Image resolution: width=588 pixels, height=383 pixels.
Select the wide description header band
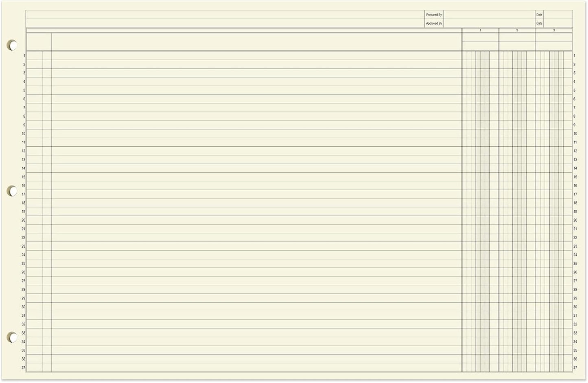coord(256,41)
